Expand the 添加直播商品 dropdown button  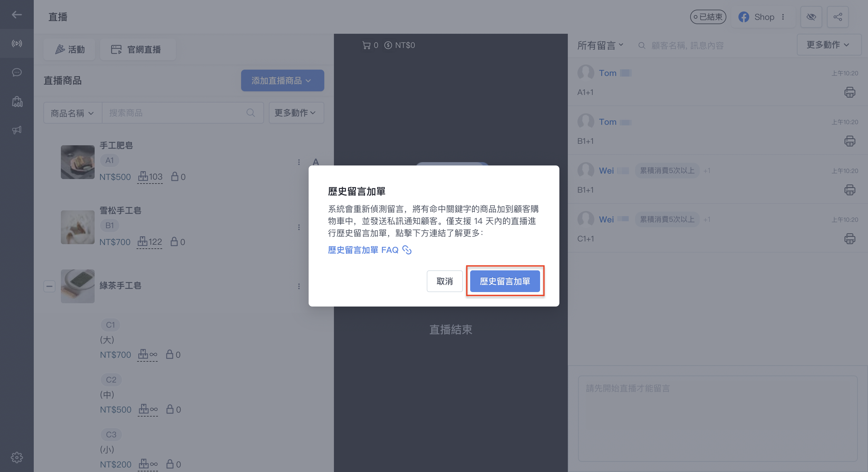[282, 80]
